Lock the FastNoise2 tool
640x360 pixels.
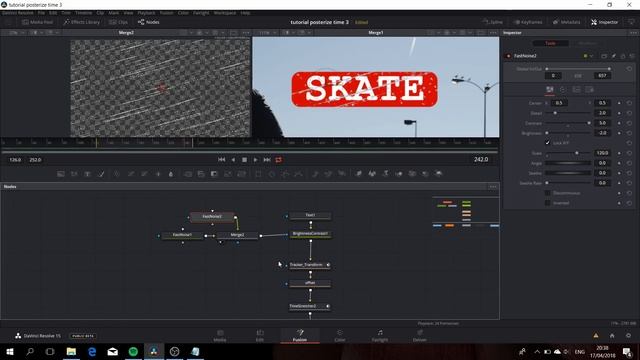click(x=623, y=56)
